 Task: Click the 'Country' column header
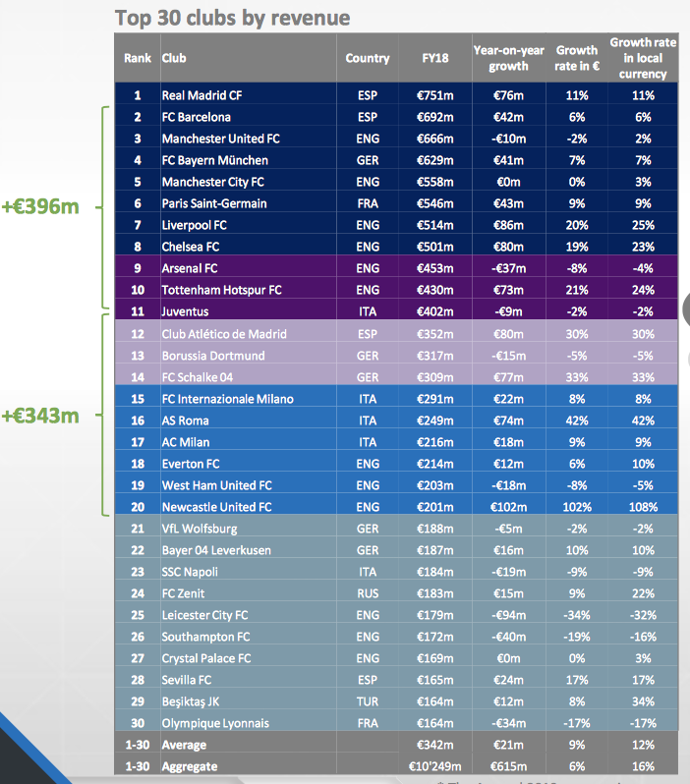tap(368, 58)
